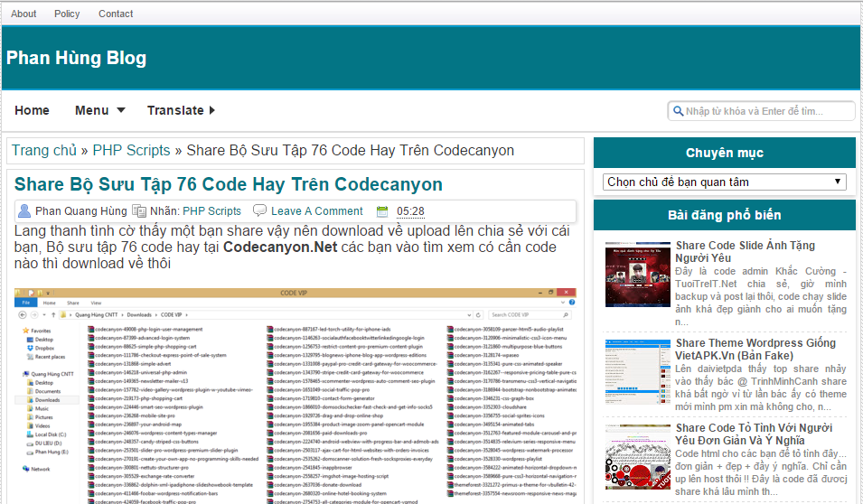The height and width of the screenshot is (504, 863).
Task: Click the 05:28 timestamp link
Action: [x=410, y=211]
